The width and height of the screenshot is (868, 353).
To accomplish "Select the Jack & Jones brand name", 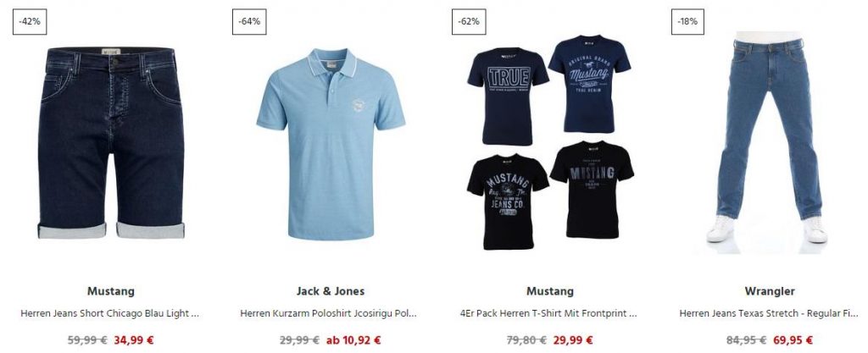I will (x=331, y=291).
